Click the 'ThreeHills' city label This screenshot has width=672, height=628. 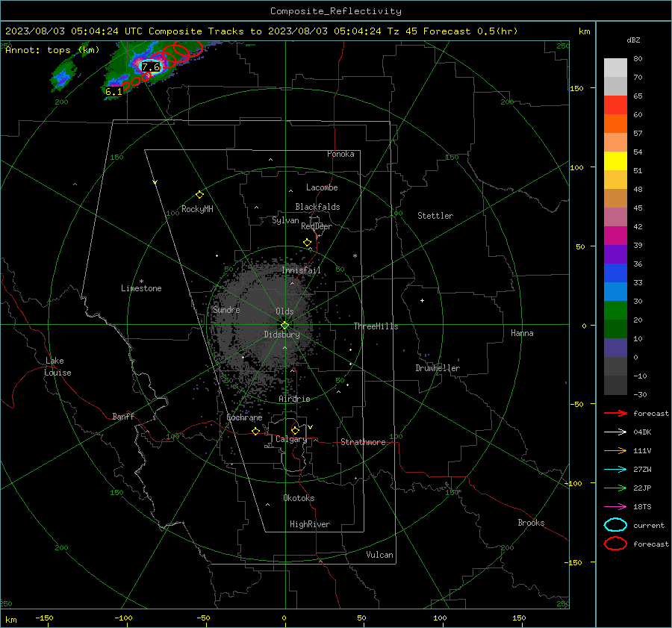pyautogui.click(x=376, y=326)
